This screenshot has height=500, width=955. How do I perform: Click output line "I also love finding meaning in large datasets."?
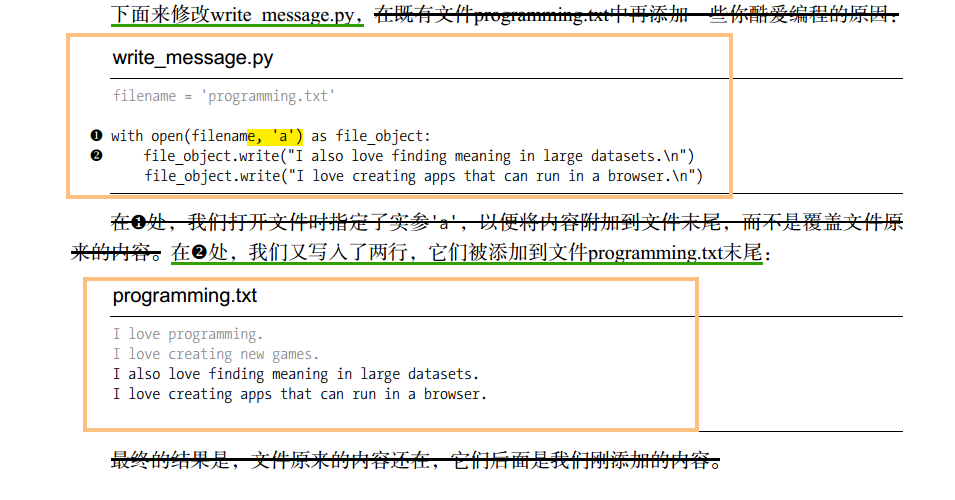pyautogui.click(x=295, y=374)
